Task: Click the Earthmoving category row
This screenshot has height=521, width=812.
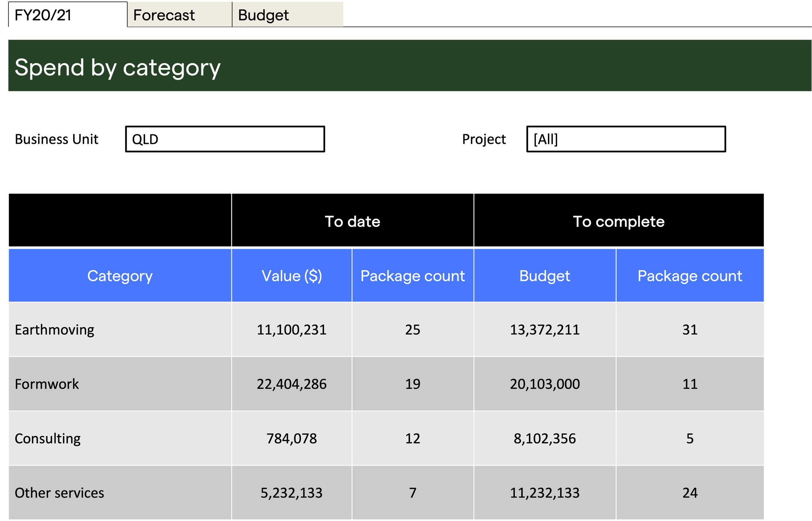Action: pyautogui.click(x=54, y=329)
